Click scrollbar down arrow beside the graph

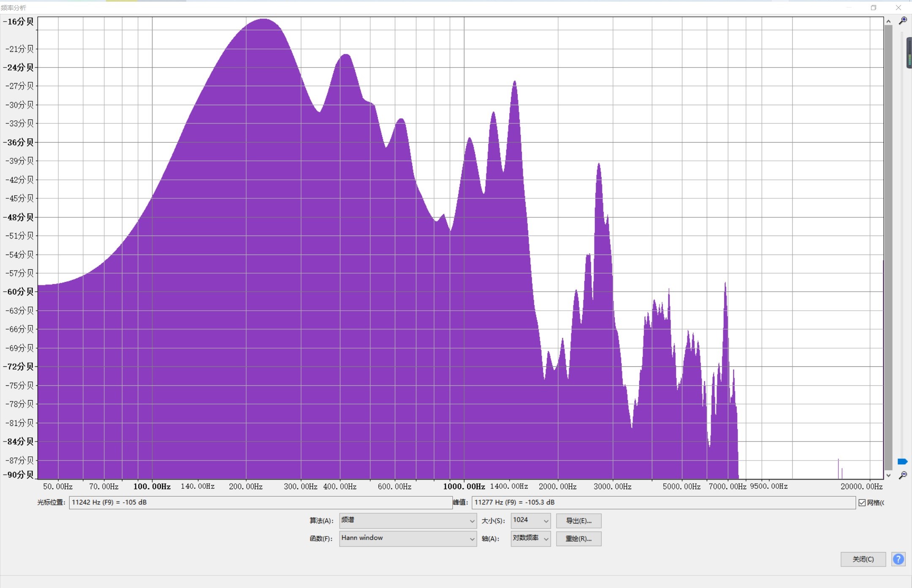[x=888, y=475]
